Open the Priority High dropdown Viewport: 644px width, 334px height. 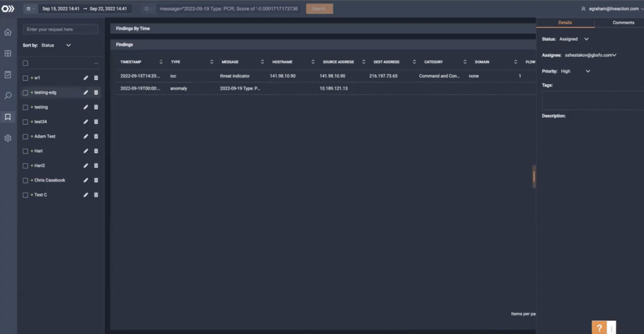point(576,71)
